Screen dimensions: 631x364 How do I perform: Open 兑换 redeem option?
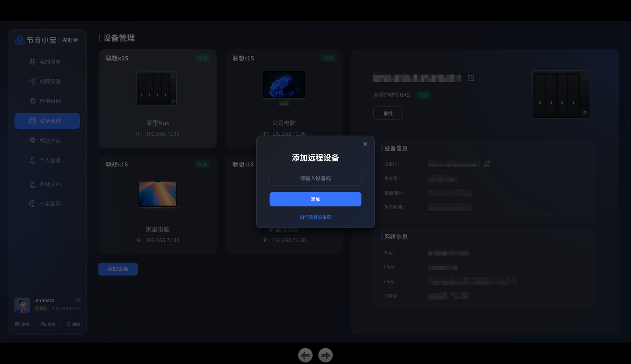point(22,324)
